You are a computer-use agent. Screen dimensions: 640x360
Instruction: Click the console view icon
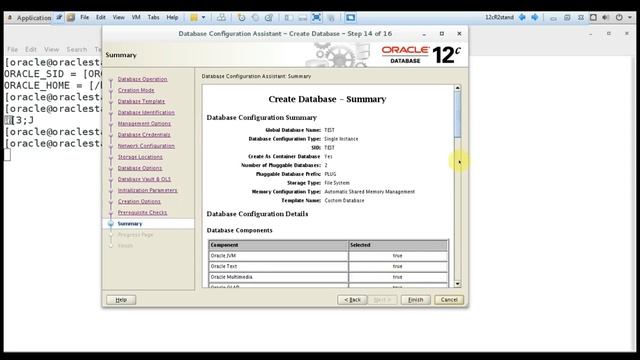pyautogui.click(x=350, y=18)
